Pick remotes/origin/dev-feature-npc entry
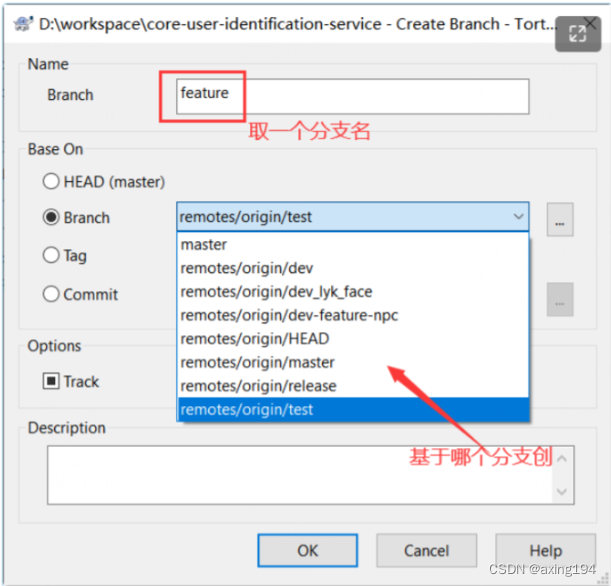This screenshot has width=611, height=586. [353, 315]
